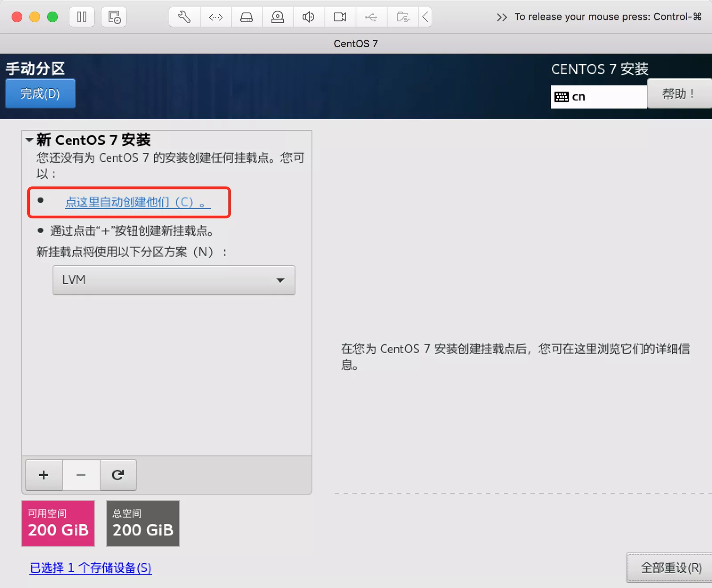Click the cn keyboard layout field
The image size is (712, 588).
599,97
